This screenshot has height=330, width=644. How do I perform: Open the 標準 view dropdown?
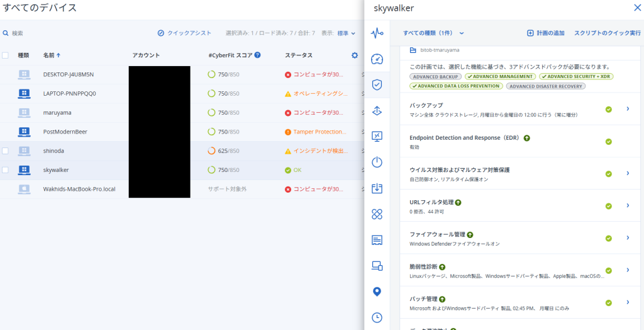point(347,33)
